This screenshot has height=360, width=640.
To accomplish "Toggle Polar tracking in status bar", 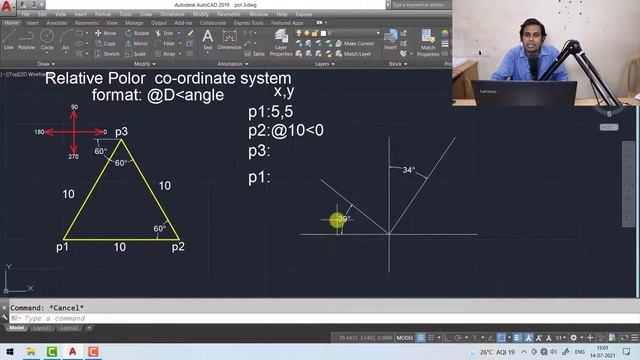I will pyautogui.click(x=458, y=338).
